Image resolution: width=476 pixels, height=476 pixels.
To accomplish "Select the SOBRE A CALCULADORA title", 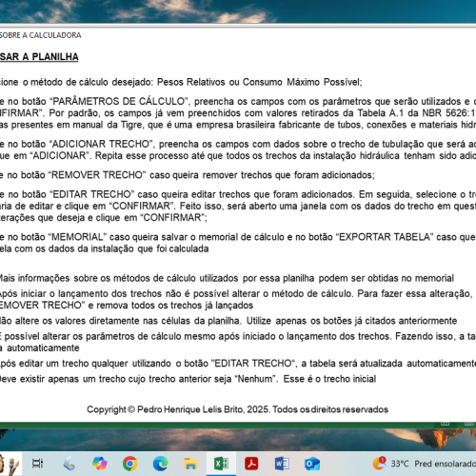I will tap(40, 35).
